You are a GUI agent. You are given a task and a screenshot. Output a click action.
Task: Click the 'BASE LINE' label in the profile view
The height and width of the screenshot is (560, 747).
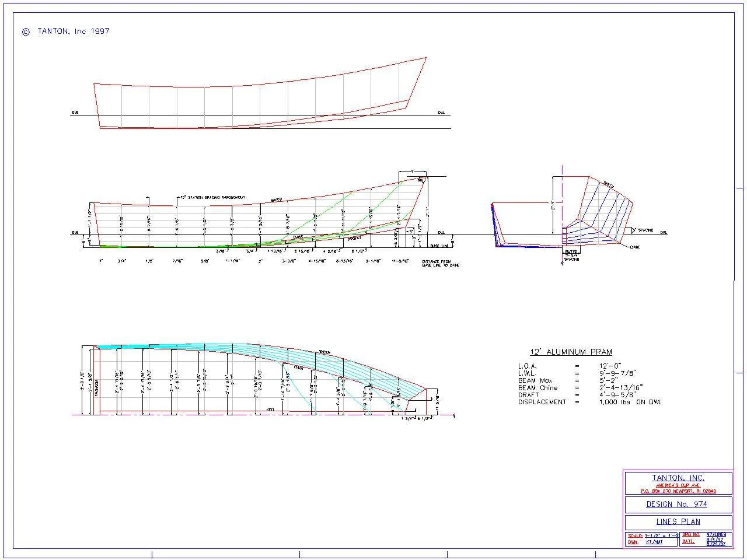coord(439,246)
